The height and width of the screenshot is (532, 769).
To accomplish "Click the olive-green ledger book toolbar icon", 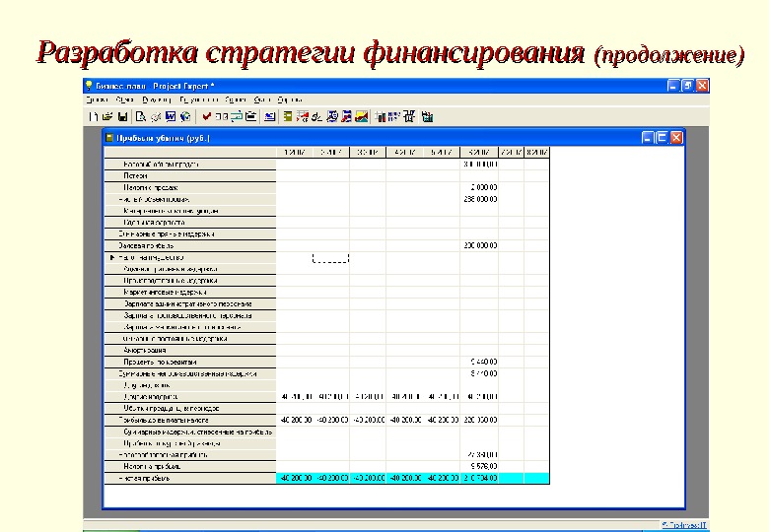I will [288, 116].
